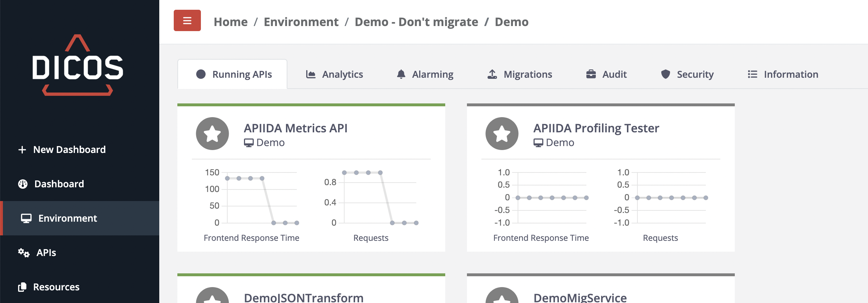Open the Demo - Don't migrate breadcrumb
This screenshot has height=303, width=868.
416,22
